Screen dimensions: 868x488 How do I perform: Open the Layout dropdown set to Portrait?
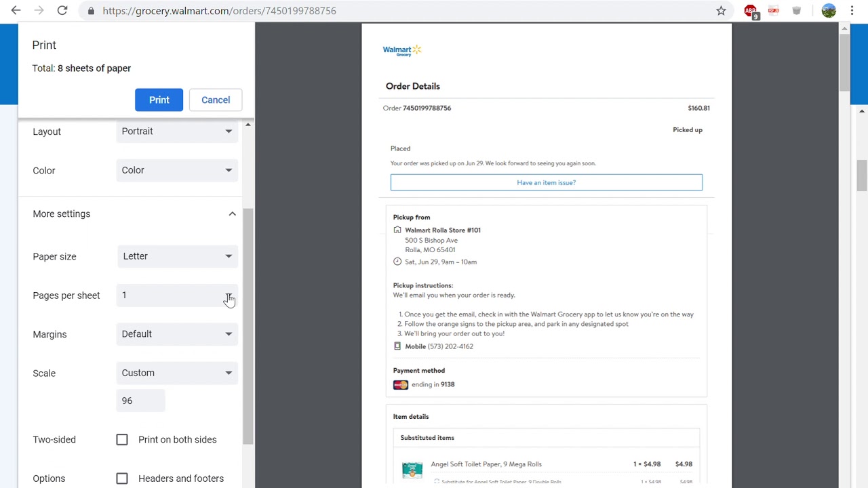[x=177, y=131]
